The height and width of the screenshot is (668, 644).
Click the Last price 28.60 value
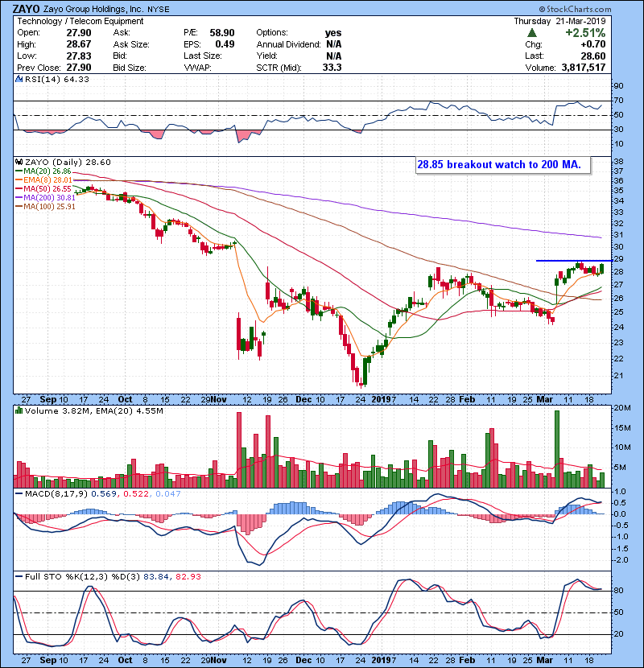592,56
